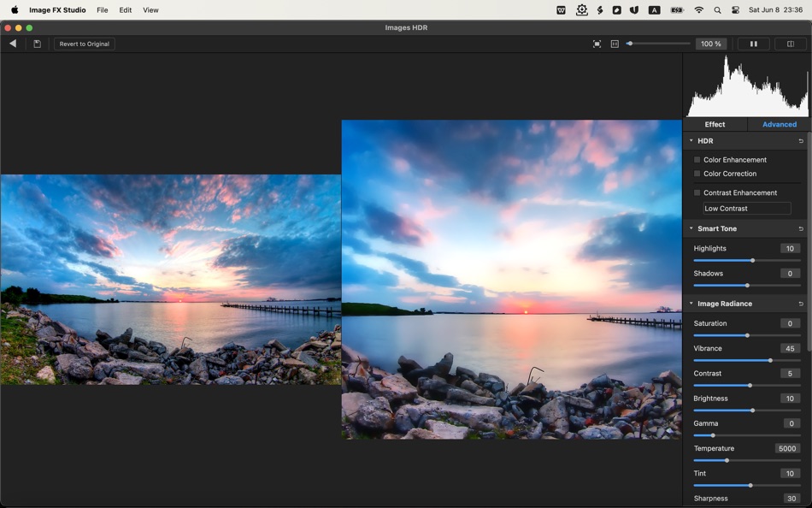This screenshot has width=812, height=508.
Task: Activate the side-by-side comparison view icon
Action: [753, 44]
